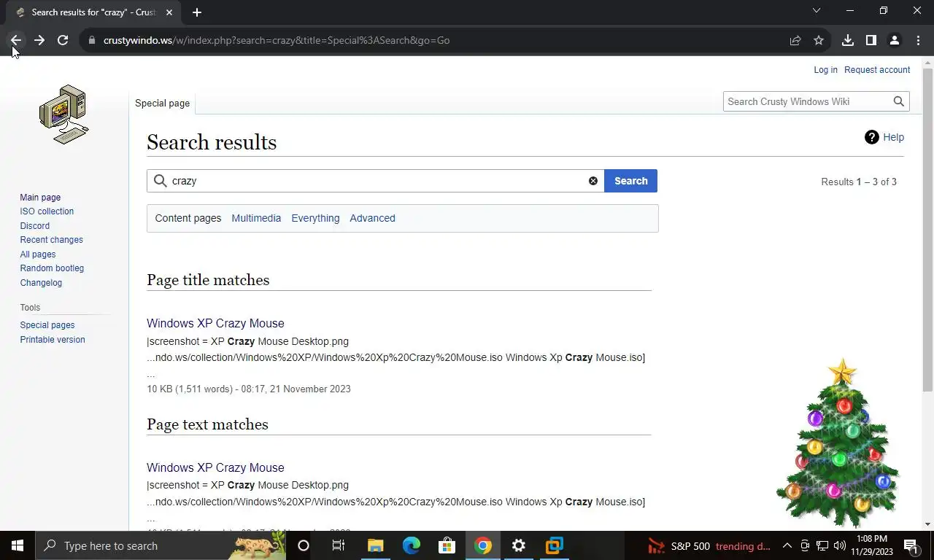This screenshot has height=560, width=934.
Task: Open VirtualBox icon on the taskbar
Action: pyautogui.click(x=555, y=545)
